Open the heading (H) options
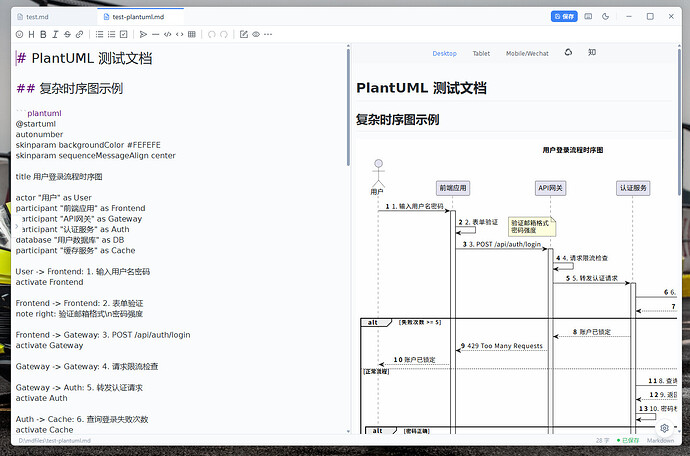690x456 pixels. coord(31,34)
